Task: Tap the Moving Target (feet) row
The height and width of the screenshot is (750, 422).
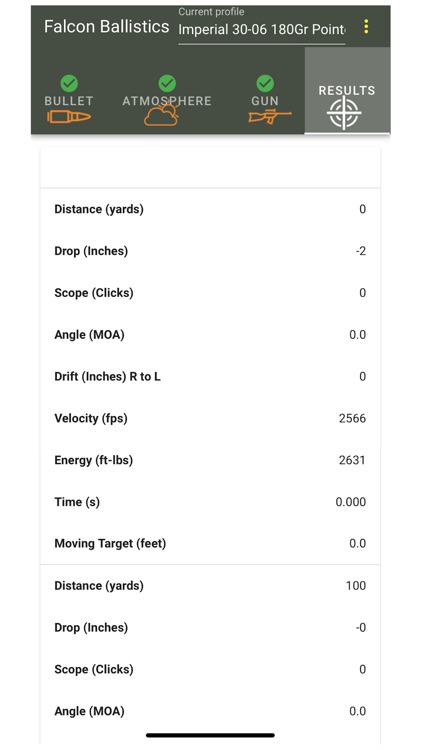Action: 210,544
